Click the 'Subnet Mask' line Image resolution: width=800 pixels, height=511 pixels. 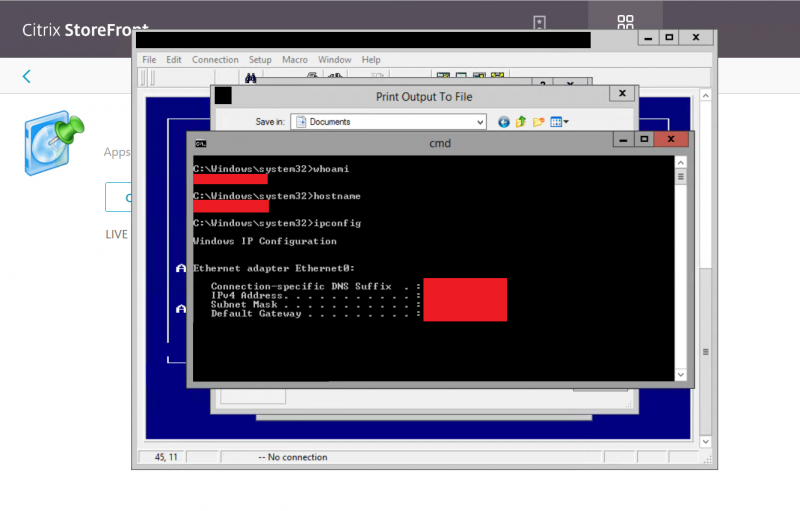[x=316, y=304]
